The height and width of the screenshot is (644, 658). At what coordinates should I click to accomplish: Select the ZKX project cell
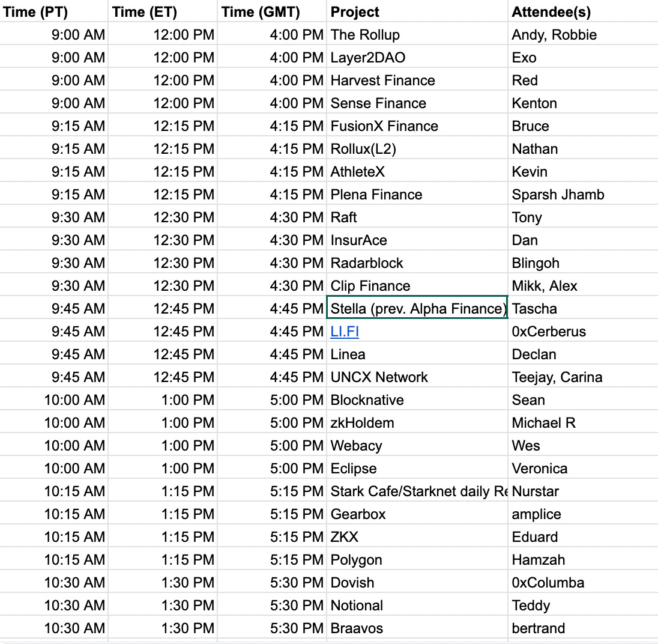[x=417, y=536]
